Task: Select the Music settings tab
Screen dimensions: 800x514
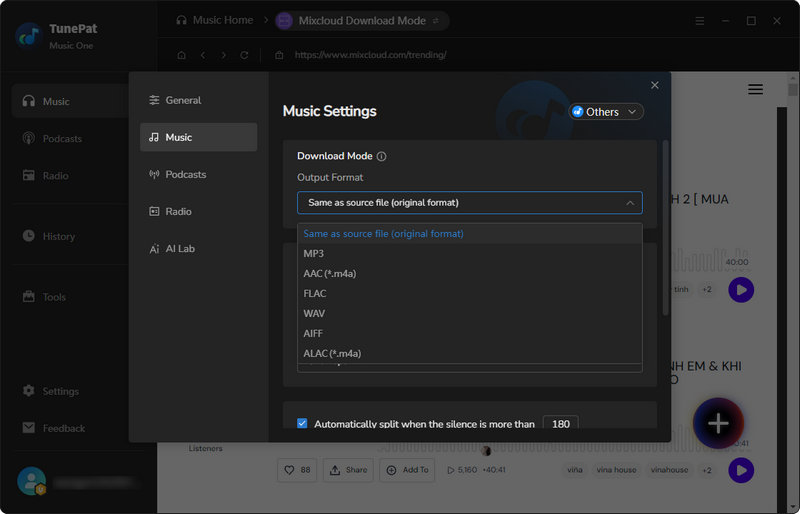Action: click(x=198, y=137)
